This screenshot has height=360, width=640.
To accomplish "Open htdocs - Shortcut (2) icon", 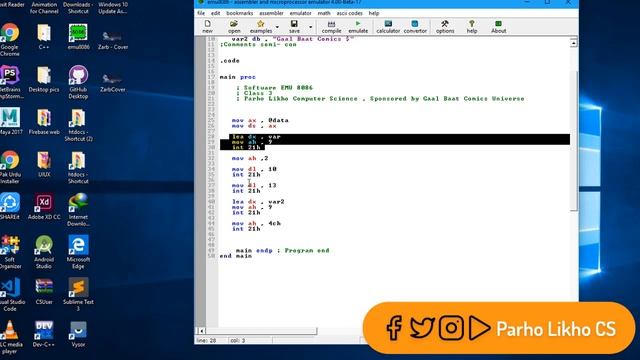I will pyautogui.click(x=78, y=125).
